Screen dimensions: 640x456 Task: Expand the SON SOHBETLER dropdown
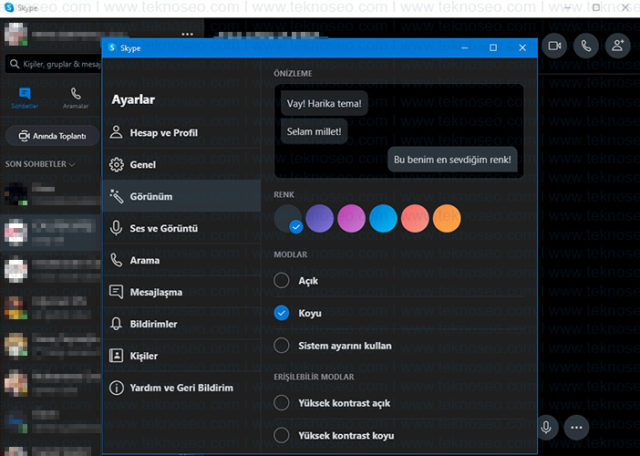pos(40,164)
